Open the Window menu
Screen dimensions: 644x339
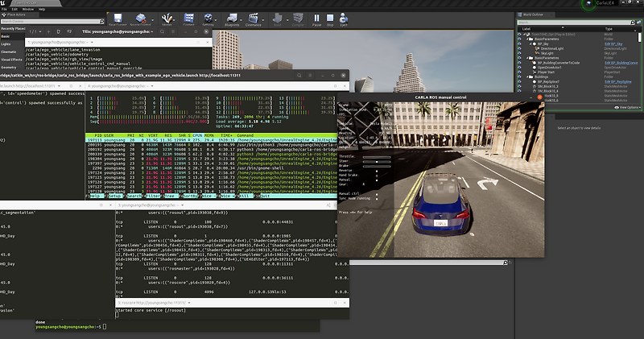pyautogui.click(x=28, y=9)
